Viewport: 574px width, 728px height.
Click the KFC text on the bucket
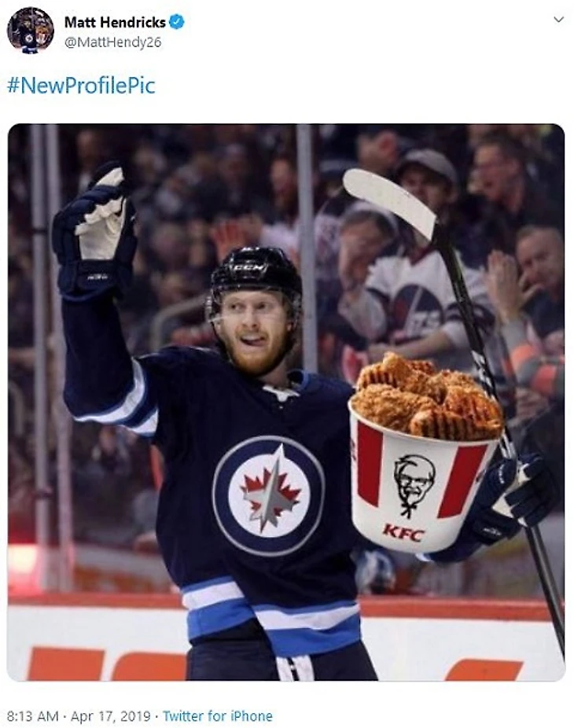403,533
